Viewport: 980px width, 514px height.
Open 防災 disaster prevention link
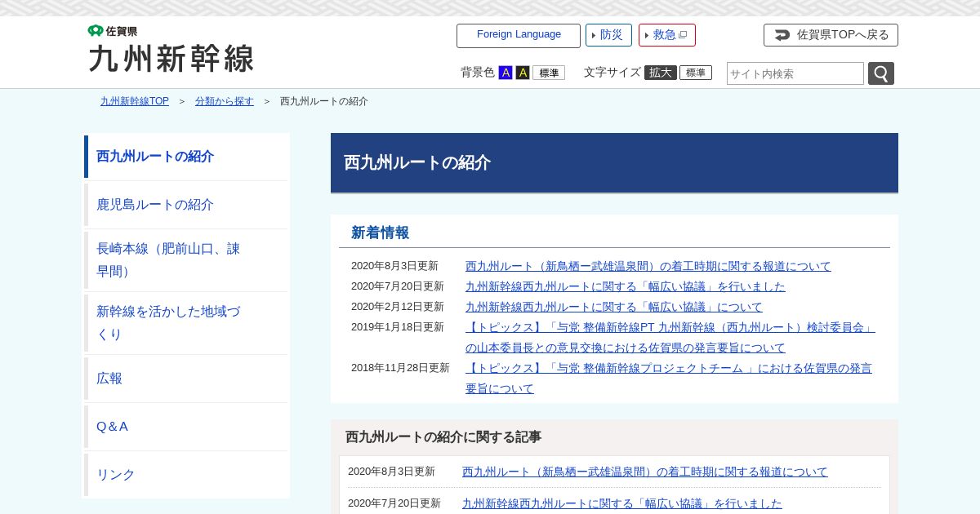coord(608,35)
